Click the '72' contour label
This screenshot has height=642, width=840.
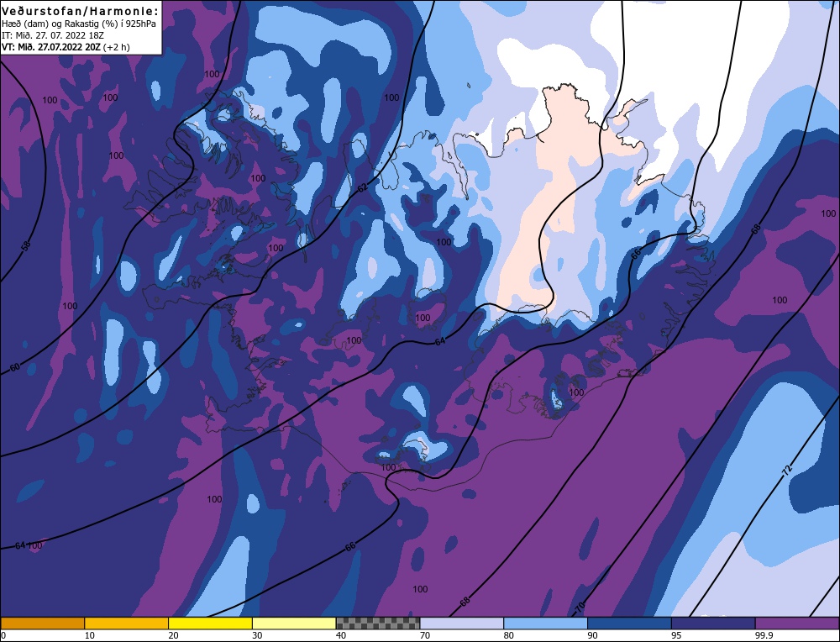point(786,471)
